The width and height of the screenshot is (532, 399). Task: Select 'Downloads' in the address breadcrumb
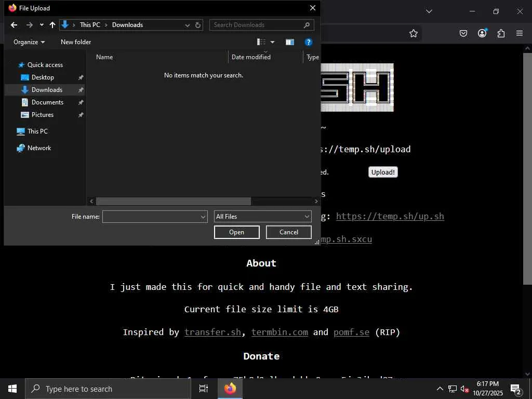[x=128, y=25]
